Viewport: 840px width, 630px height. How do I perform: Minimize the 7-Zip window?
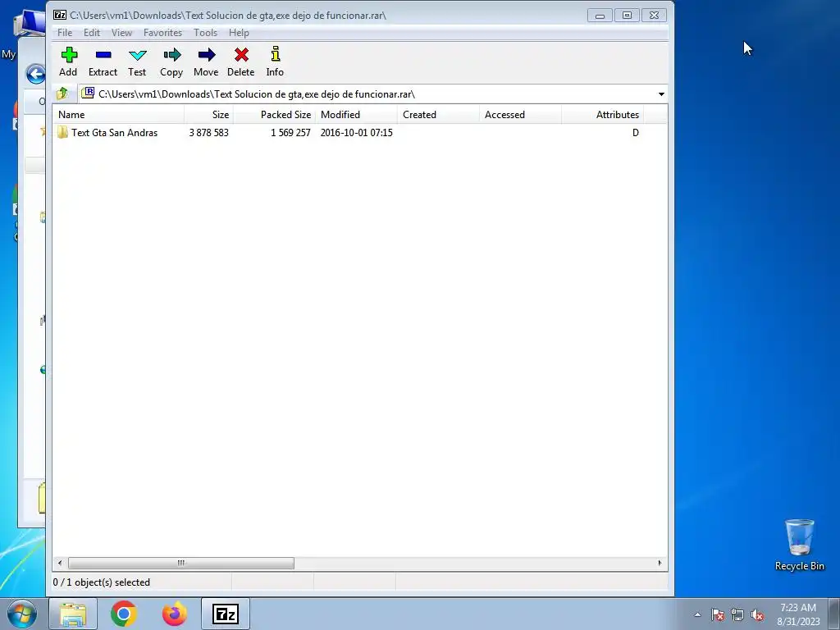click(x=600, y=16)
